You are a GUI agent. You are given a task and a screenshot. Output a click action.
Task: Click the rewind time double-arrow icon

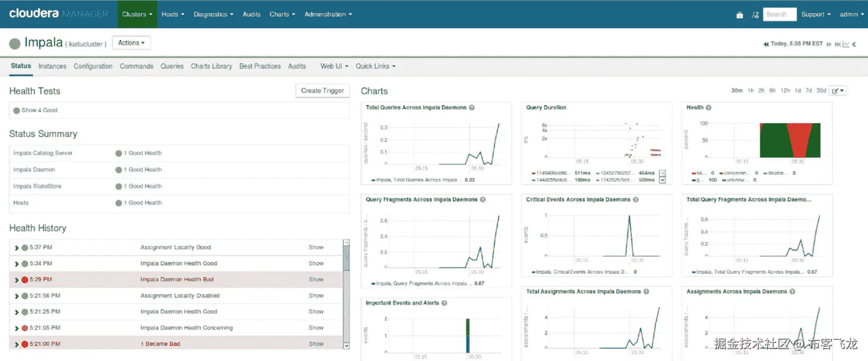coord(766,44)
